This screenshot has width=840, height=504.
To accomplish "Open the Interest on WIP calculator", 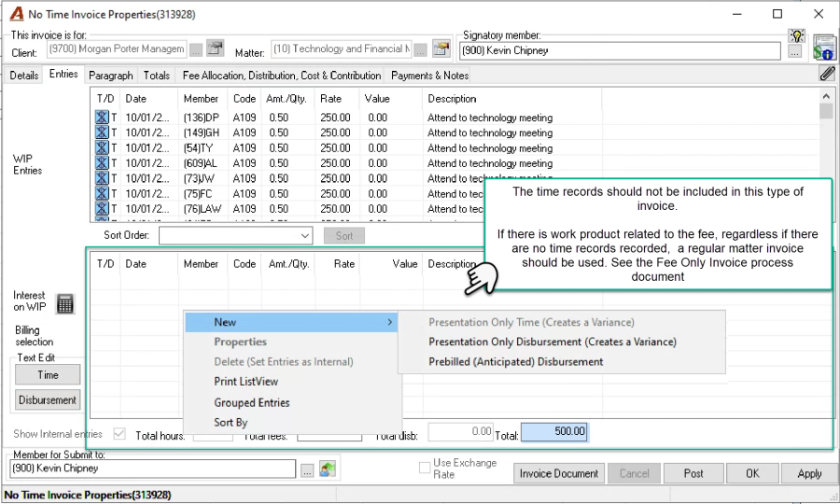I will (x=64, y=303).
